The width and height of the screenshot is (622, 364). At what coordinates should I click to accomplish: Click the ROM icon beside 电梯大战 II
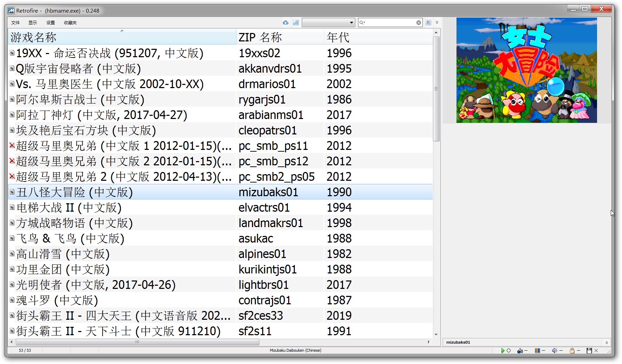coord(12,207)
